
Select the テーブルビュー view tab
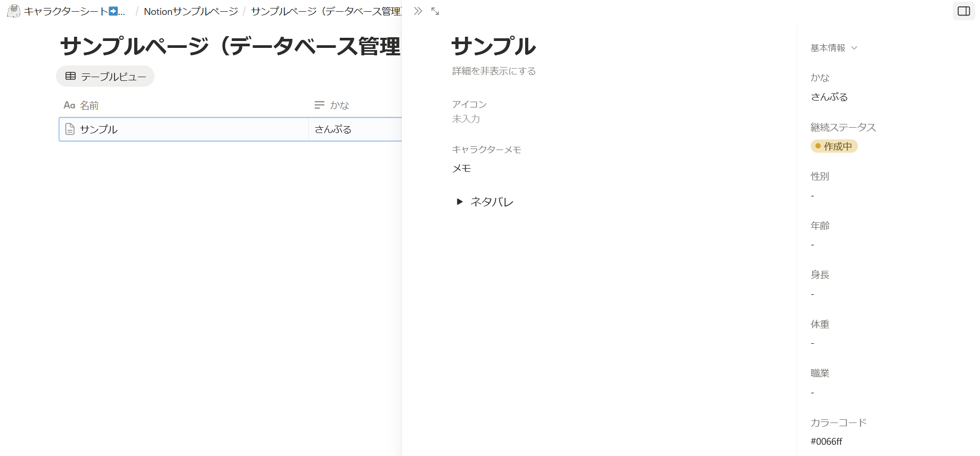pyautogui.click(x=105, y=77)
